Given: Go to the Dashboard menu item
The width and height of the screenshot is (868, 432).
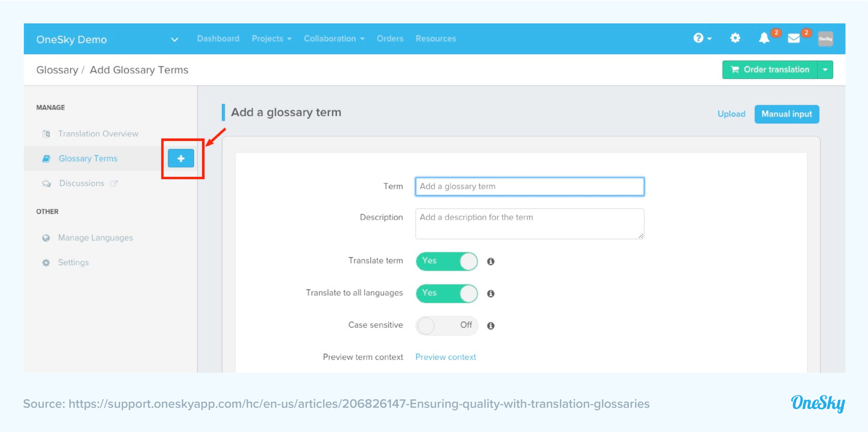Looking at the screenshot, I should point(218,39).
